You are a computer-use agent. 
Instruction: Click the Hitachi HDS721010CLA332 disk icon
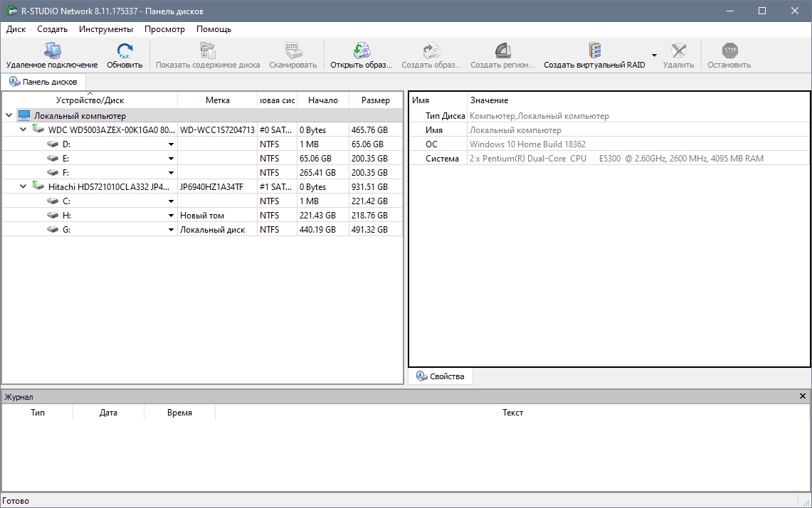[x=38, y=186]
